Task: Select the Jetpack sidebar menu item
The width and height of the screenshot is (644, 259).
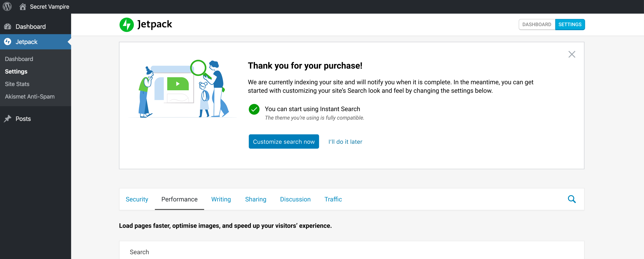Action: pyautogui.click(x=36, y=42)
